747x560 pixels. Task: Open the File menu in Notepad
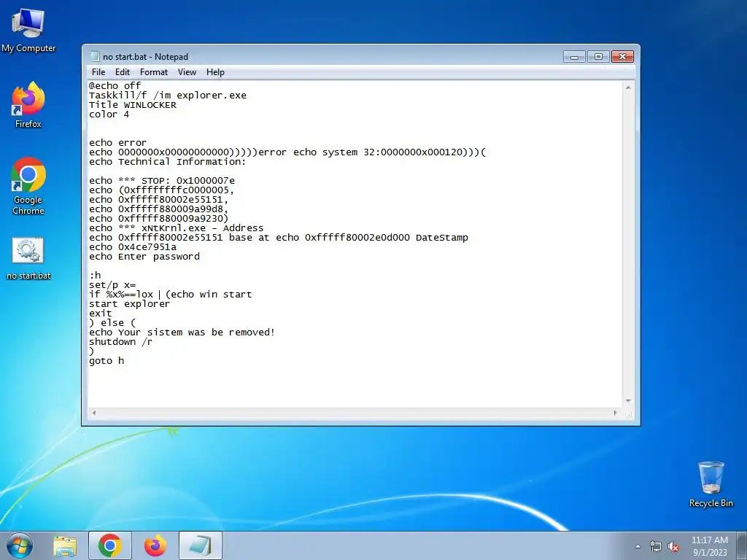pyautogui.click(x=98, y=72)
